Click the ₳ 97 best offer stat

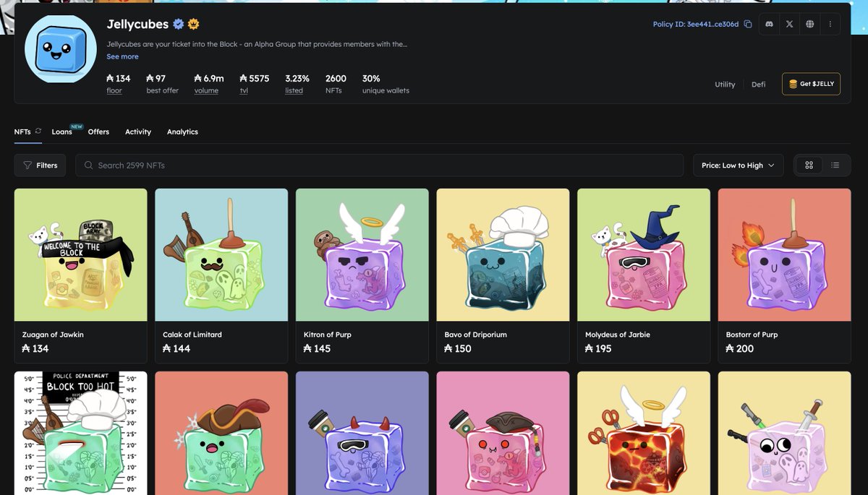point(162,84)
